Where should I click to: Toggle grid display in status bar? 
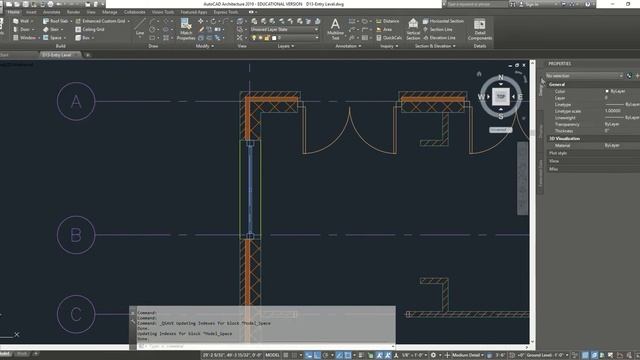[286, 355]
